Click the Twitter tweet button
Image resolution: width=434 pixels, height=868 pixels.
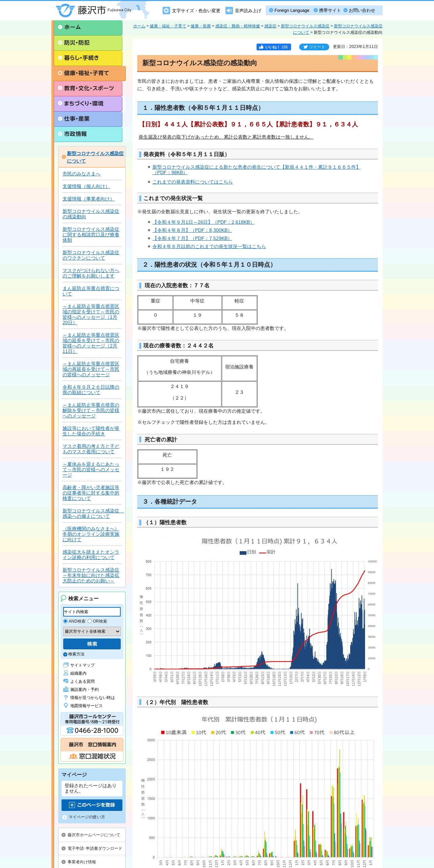click(x=314, y=47)
